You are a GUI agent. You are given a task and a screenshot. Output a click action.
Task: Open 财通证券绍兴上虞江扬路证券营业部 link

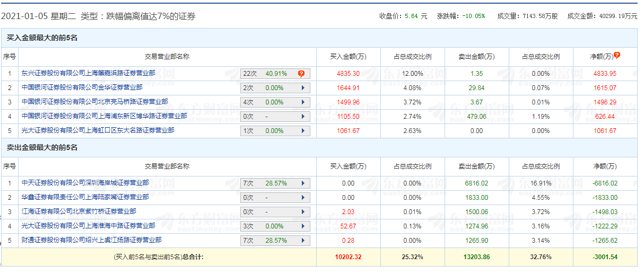pos(91,240)
